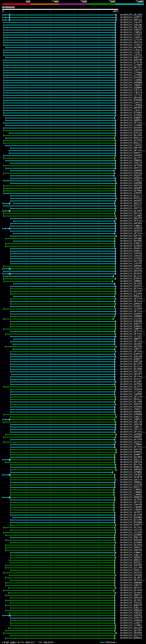Select hit label UniRef100_C9RXH7

(x=131, y=30)
